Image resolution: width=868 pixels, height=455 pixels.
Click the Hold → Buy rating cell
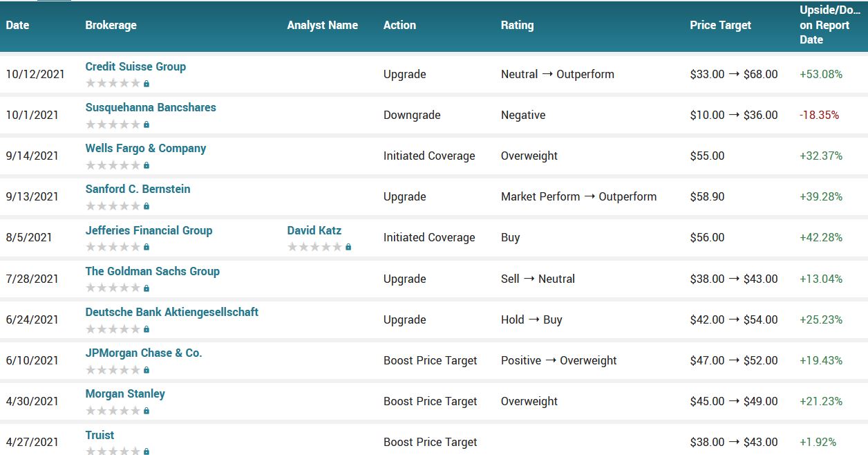pyautogui.click(x=532, y=319)
